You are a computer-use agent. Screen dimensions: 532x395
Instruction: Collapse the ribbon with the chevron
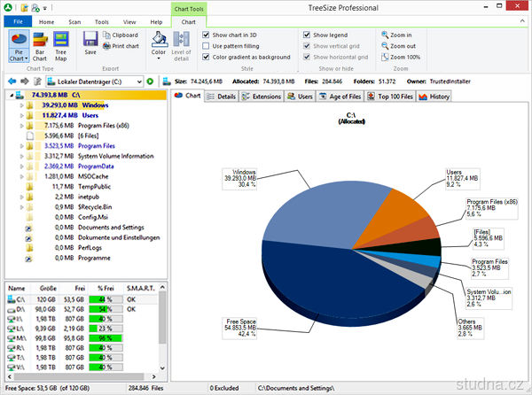click(x=522, y=21)
